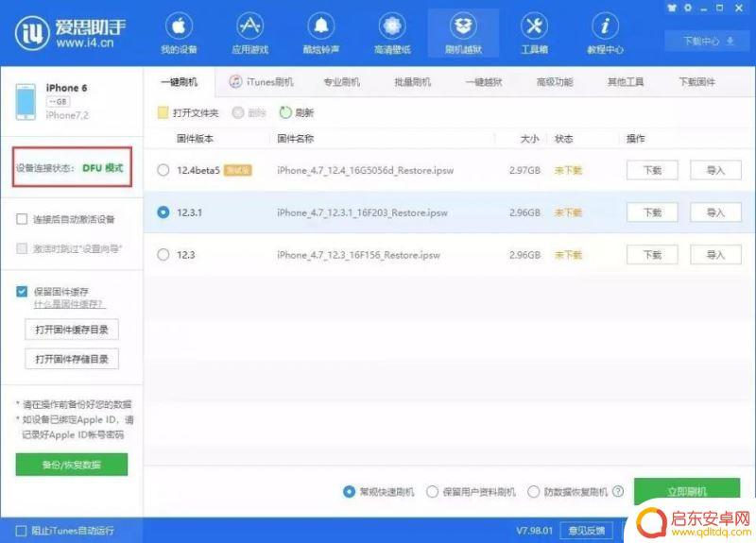
Task: Switch to 高级功能 tab
Action: click(x=555, y=82)
